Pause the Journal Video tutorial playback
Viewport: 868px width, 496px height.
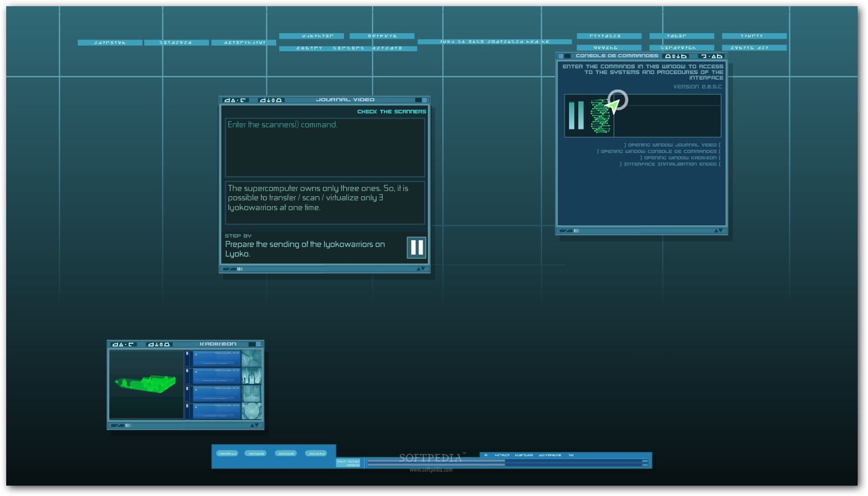coord(416,247)
